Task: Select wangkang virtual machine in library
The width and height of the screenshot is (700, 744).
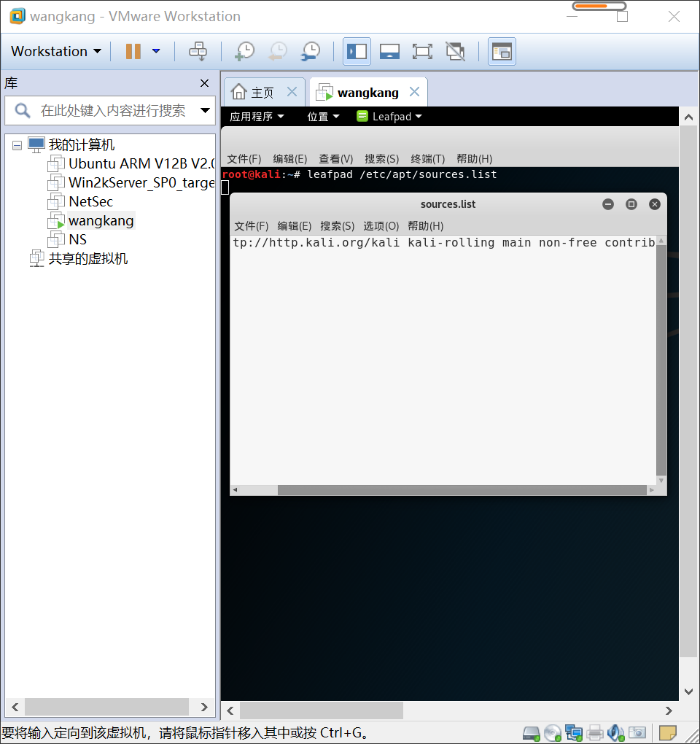Action: point(101,220)
